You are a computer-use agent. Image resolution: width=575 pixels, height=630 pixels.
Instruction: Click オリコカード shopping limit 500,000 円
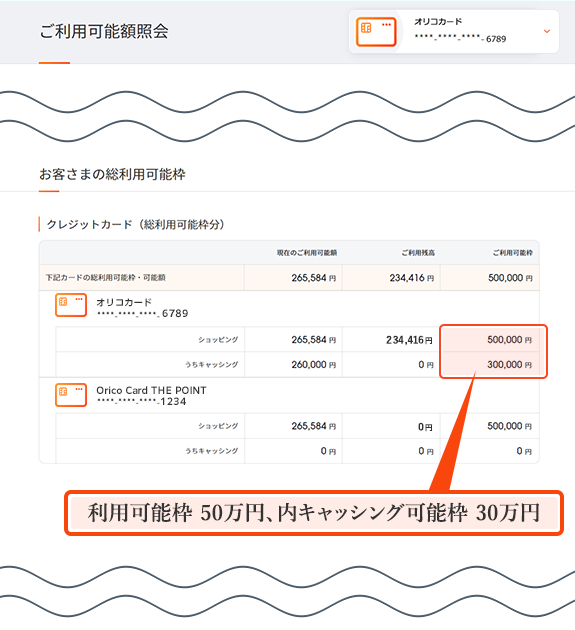[x=510, y=340]
